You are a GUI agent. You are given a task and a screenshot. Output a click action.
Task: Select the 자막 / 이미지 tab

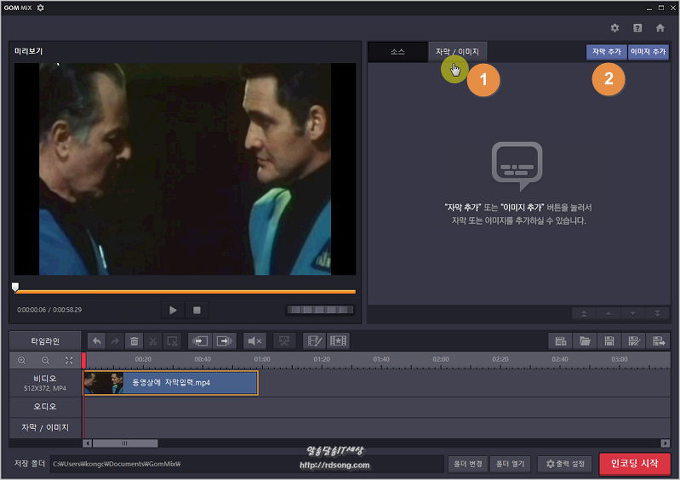click(x=456, y=51)
